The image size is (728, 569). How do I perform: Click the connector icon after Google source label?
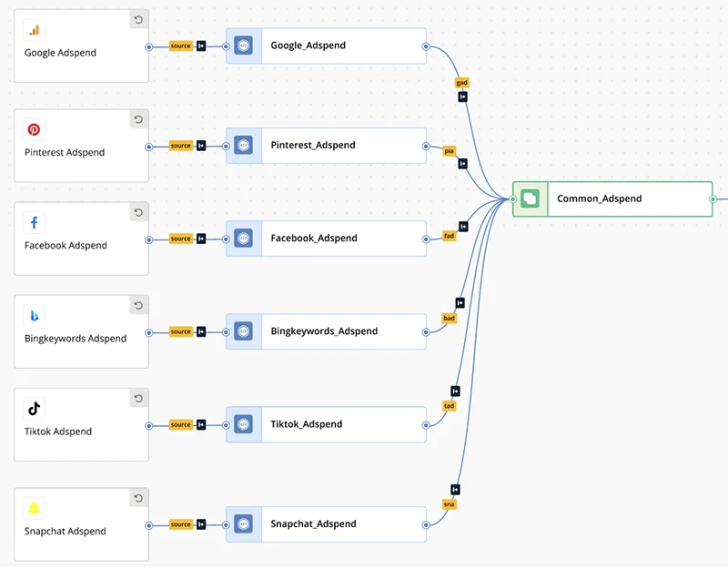[201, 46]
